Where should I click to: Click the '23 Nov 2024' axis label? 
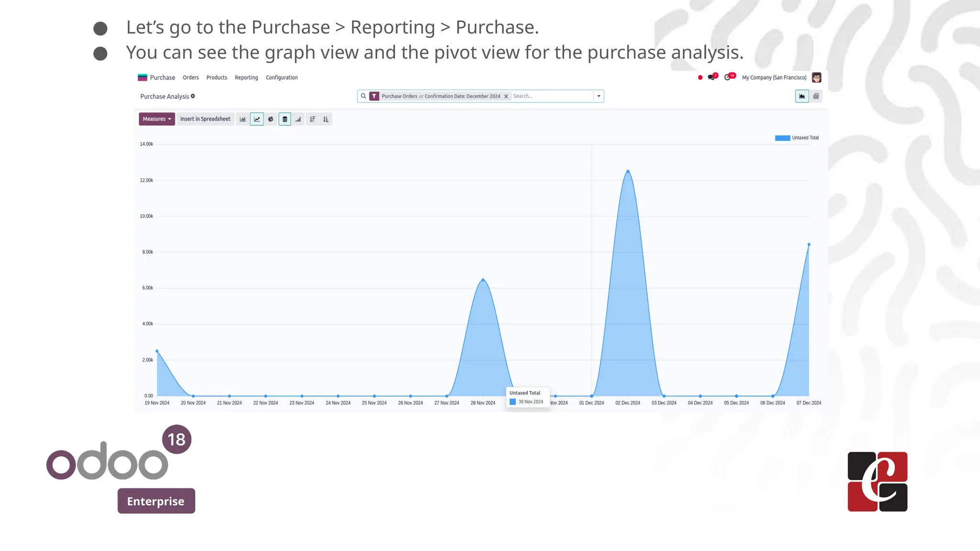coord(302,403)
